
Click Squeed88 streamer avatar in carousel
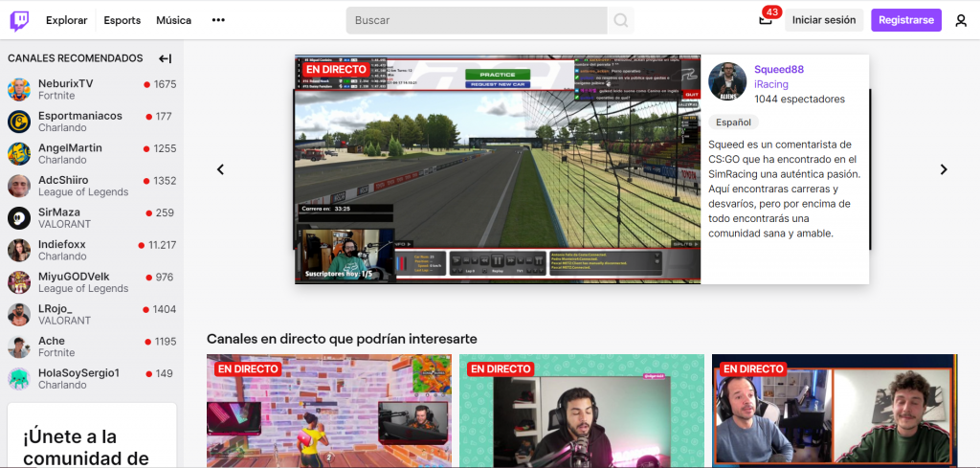tap(727, 81)
